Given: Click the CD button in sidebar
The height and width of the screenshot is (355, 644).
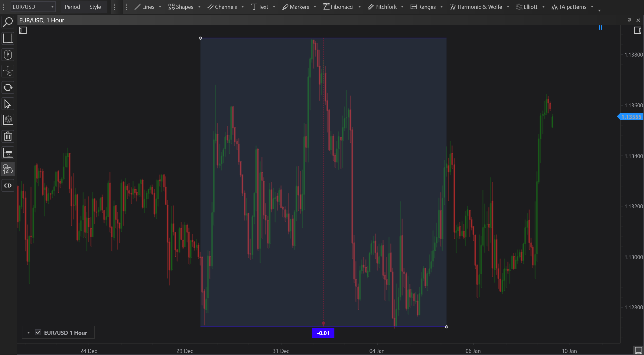Looking at the screenshot, I should point(8,185).
